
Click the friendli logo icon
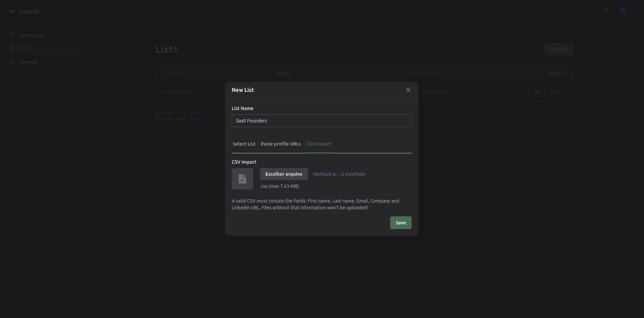pos(12,11)
